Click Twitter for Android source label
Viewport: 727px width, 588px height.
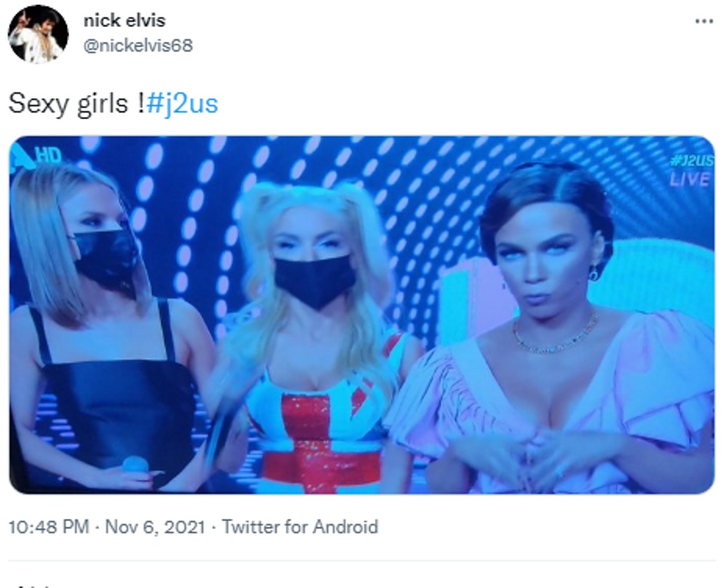[x=300, y=527]
